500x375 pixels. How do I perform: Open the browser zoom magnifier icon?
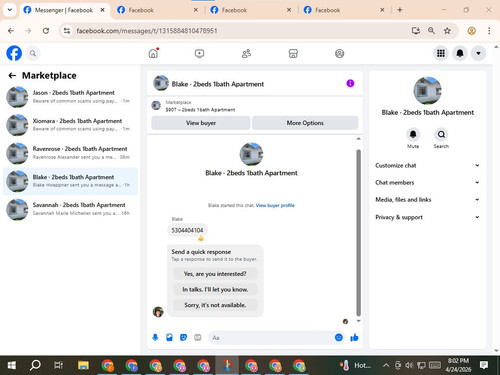click(x=431, y=31)
